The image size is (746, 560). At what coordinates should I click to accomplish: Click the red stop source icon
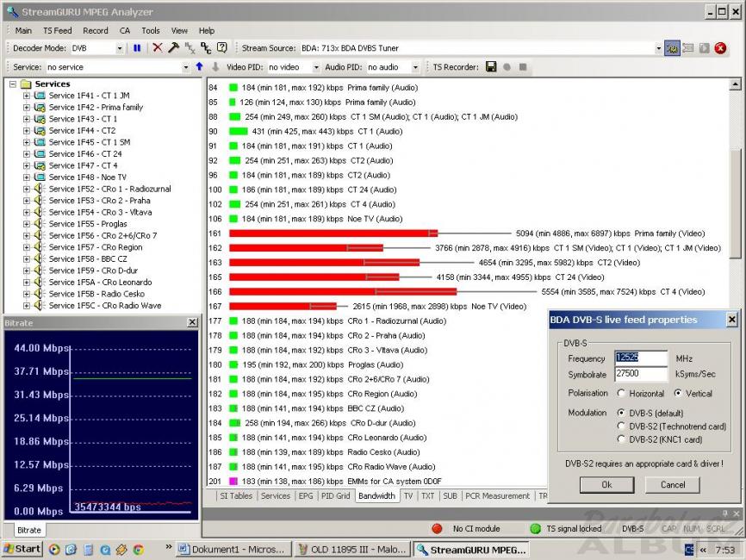[720, 48]
